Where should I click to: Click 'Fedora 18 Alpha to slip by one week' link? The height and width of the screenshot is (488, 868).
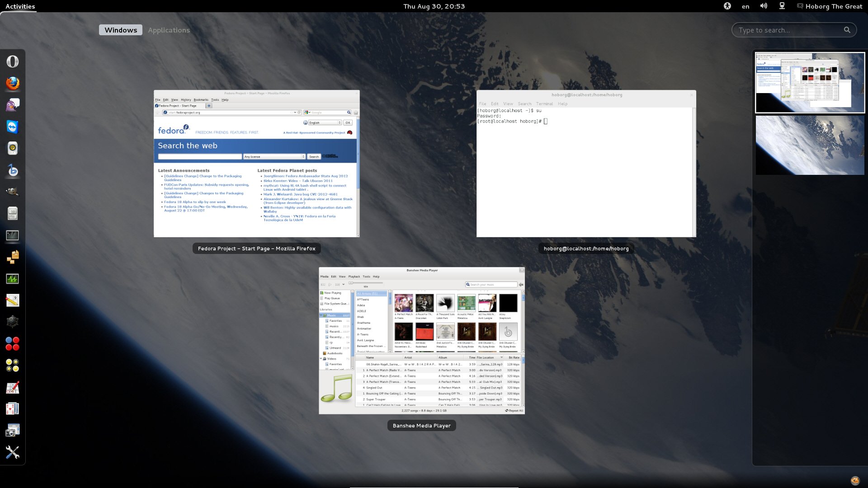(195, 202)
